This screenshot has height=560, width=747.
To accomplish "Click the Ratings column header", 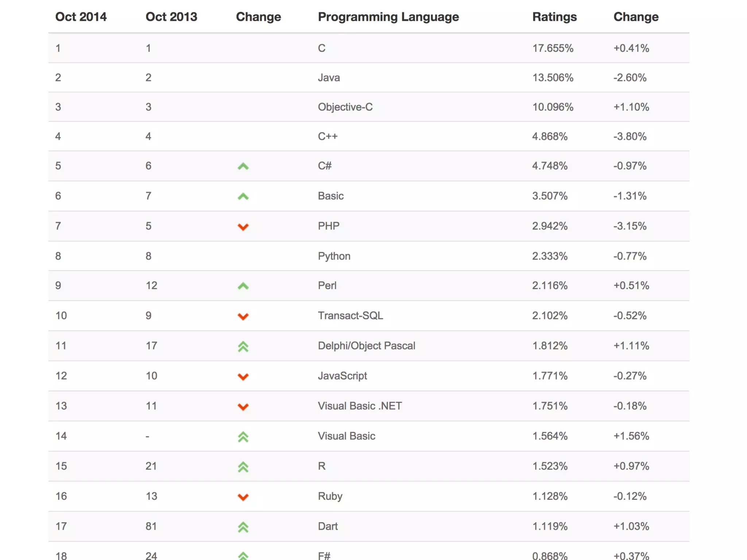I will click(554, 17).
